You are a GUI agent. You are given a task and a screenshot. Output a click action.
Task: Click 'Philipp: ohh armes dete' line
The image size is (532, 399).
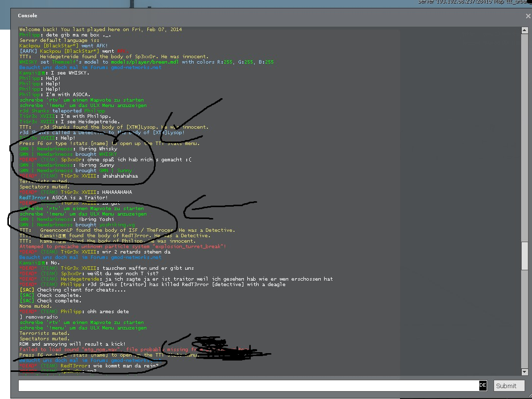point(74,312)
